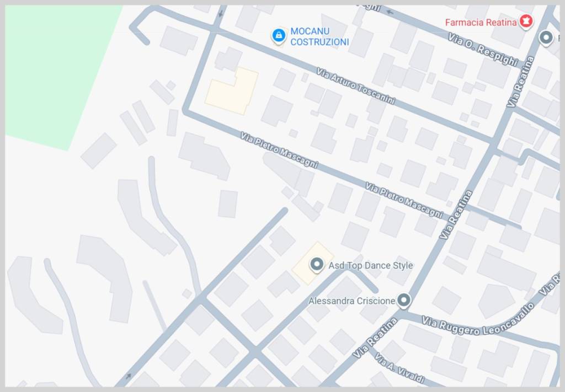Viewport: 565px width, 392px height.
Task: Click the one-way arrow on Via O. Respighi
Action: pyautogui.click(x=390, y=12)
